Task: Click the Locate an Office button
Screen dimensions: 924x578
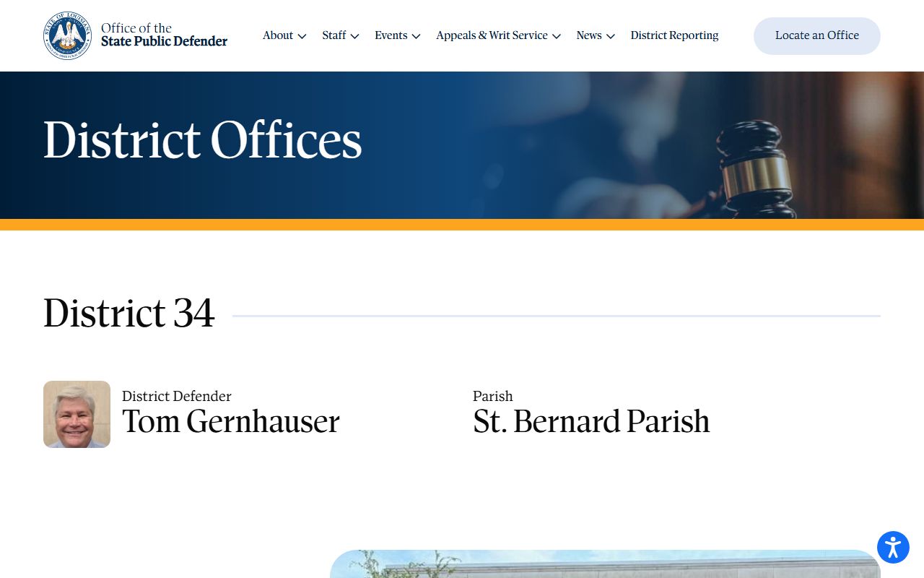Action: coord(817,36)
